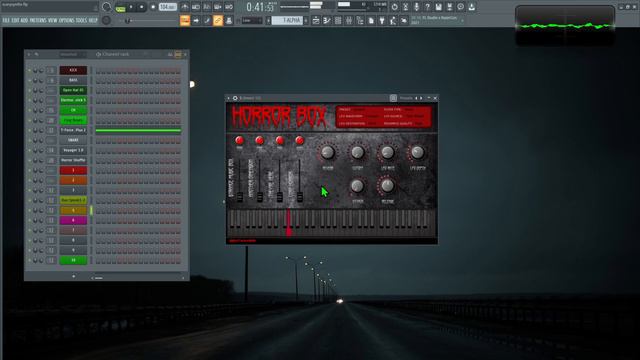This screenshot has height=360, width=640.
Task: Click the record button in transport
Action: [x=153, y=7]
